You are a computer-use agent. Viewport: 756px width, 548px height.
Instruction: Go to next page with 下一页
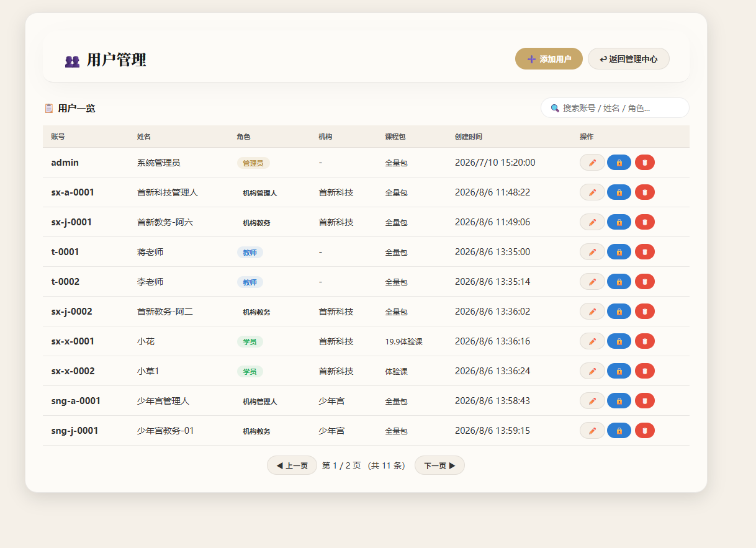(x=439, y=465)
